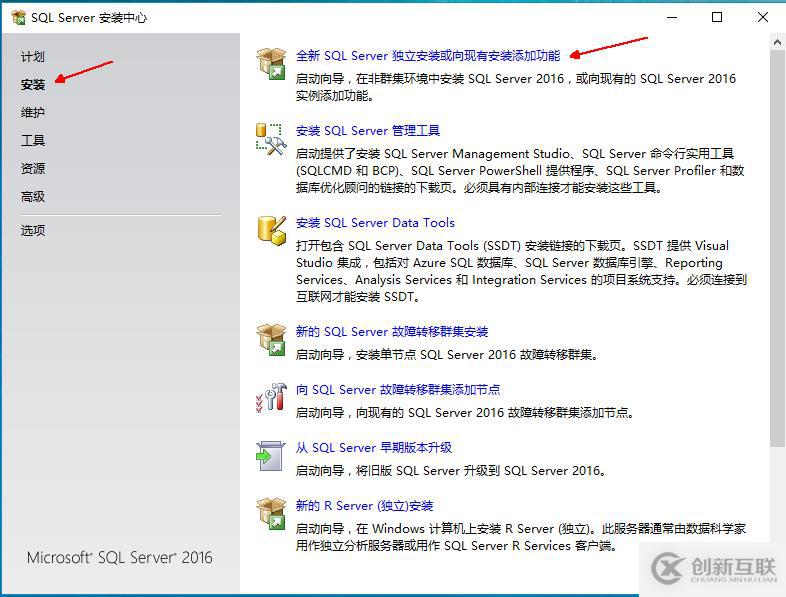The height and width of the screenshot is (597, 786).
Task: Switch to 高级 page in sidebar
Action: click(33, 196)
